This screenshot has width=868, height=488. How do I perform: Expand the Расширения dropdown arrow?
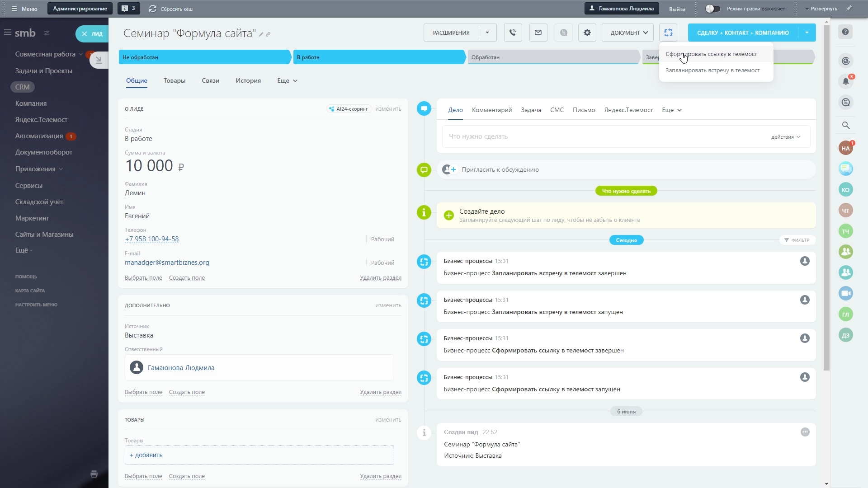coord(487,33)
